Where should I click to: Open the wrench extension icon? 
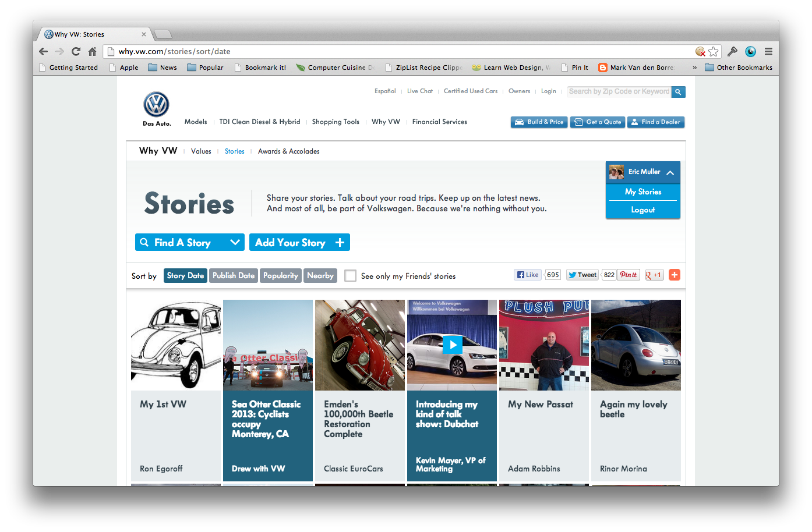[x=732, y=51]
